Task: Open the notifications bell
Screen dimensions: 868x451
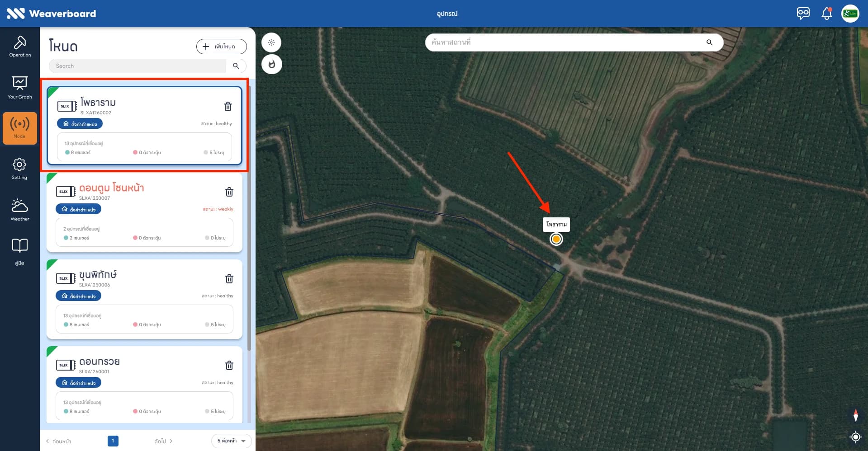Action: (x=827, y=14)
